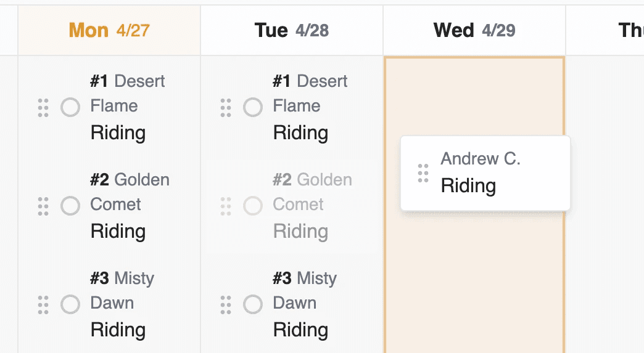The height and width of the screenshot is (353, 644).
Task: Toggle Tuesday #3 Misty Dawn circle
Action: click(252, 304)
